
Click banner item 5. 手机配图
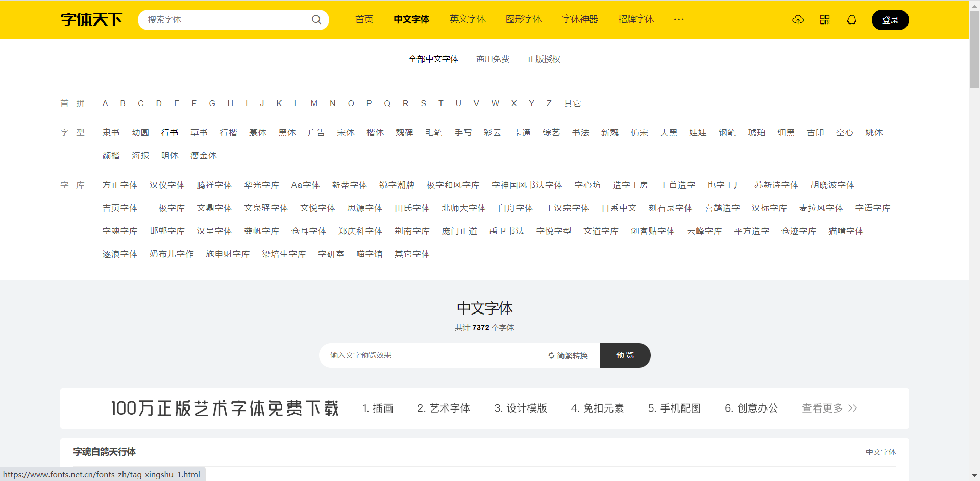674,408
